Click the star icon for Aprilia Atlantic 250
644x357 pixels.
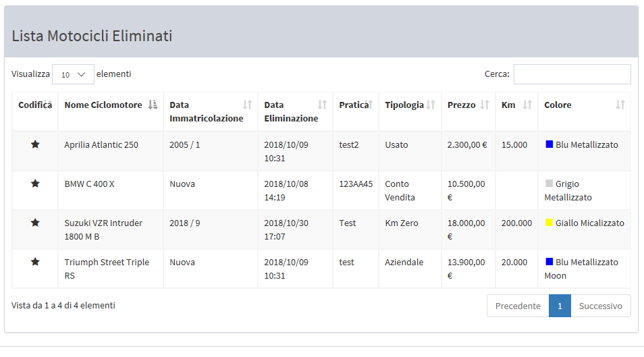pyautogui.click(x=35, y=144)
